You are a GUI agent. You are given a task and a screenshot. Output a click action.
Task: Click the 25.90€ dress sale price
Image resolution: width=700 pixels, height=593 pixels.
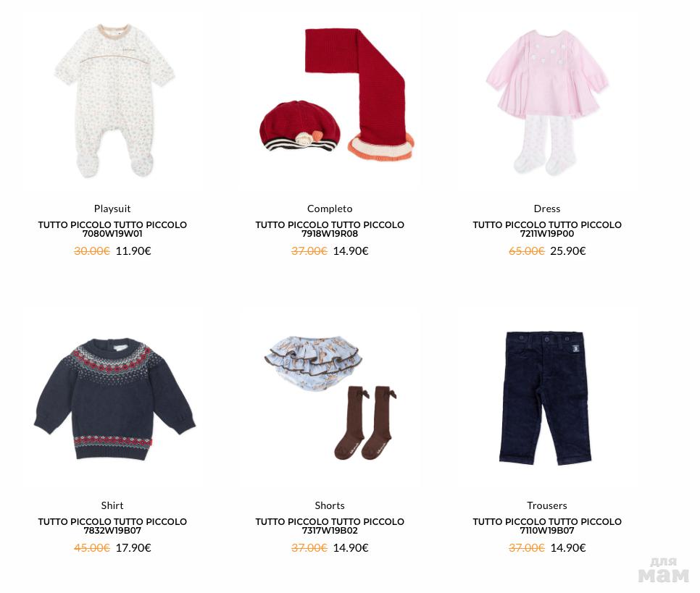pos(568,251)
